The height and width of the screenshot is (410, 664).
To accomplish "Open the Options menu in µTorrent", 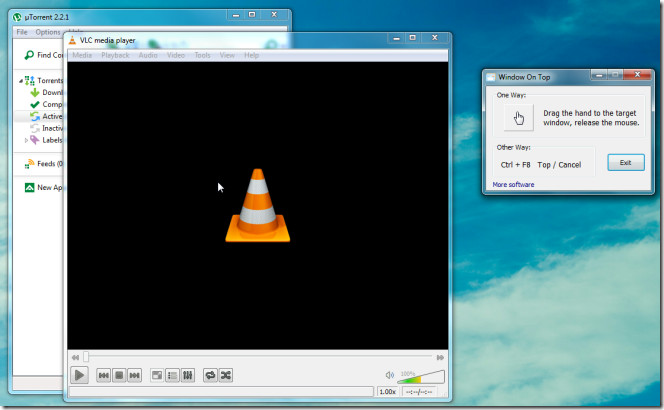I will click(x=48, y=32).
